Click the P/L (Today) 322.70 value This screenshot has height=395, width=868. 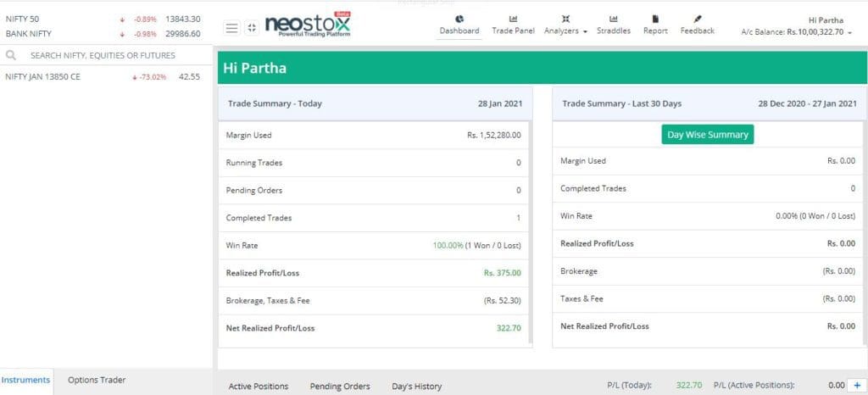tap(689, 385)
